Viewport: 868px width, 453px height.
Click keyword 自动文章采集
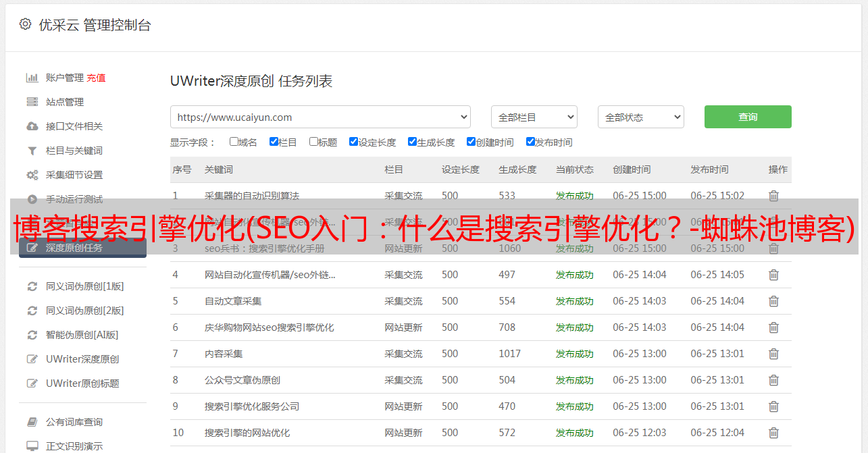[233, 301]
